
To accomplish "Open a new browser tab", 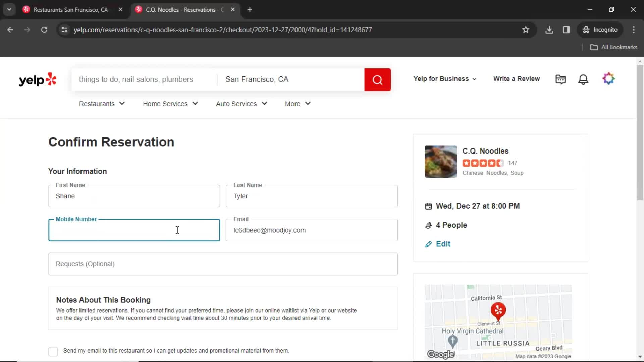I will click(x=250, y=10).
